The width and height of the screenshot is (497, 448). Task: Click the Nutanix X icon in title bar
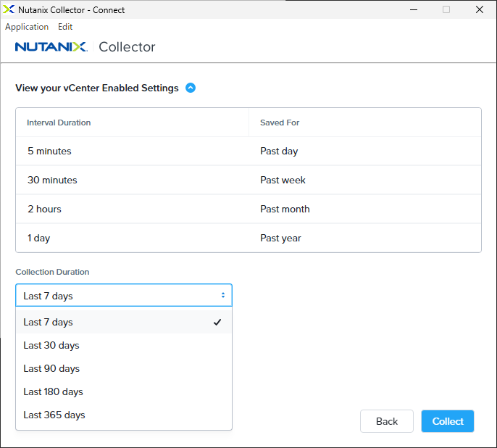(x=9, y=9)
